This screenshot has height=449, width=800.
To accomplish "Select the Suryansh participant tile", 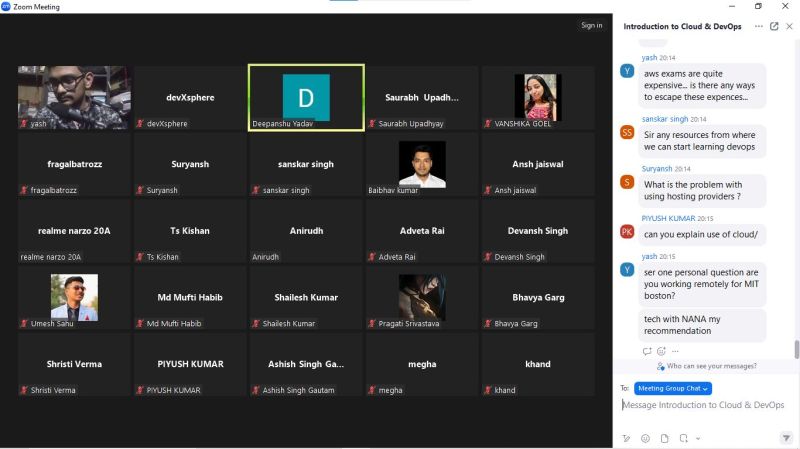I will pos(190,164).
